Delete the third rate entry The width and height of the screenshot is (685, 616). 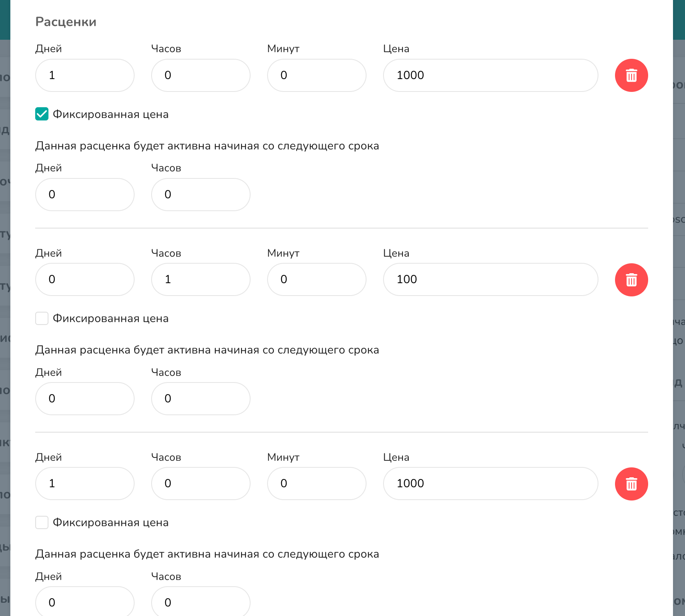click(631, 484)
